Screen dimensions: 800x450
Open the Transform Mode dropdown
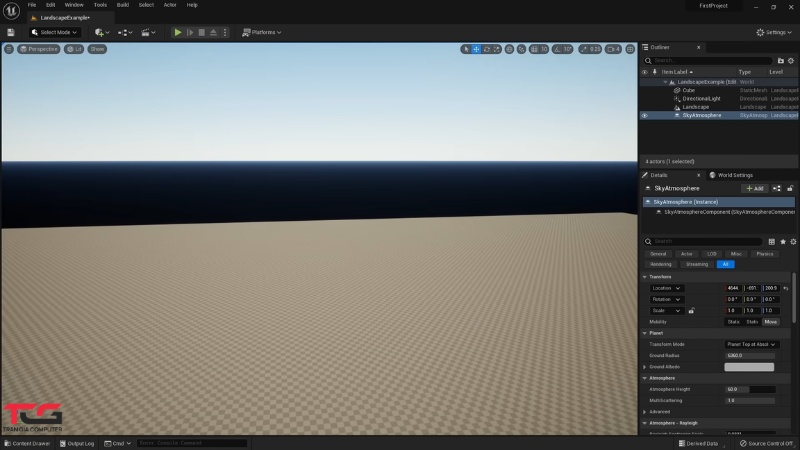coord(752,344)
